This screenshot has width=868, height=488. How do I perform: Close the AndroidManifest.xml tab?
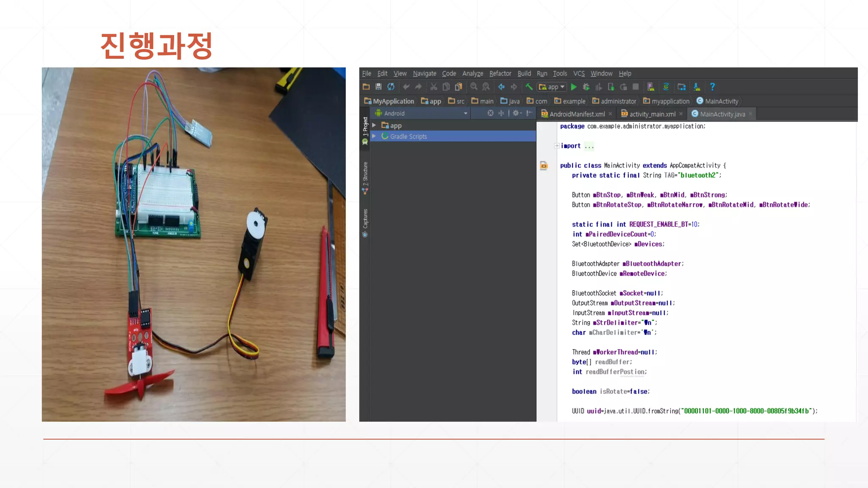(x=610, y=114)
